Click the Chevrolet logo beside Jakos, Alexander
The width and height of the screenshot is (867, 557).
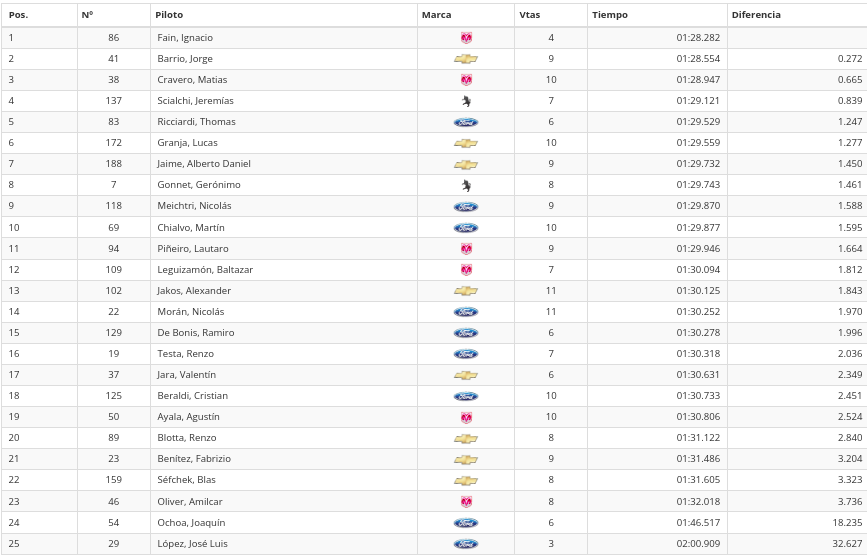(466, 291)
